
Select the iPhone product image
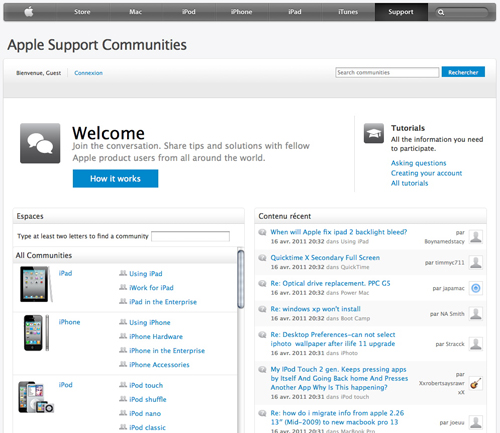click(36, 333)
